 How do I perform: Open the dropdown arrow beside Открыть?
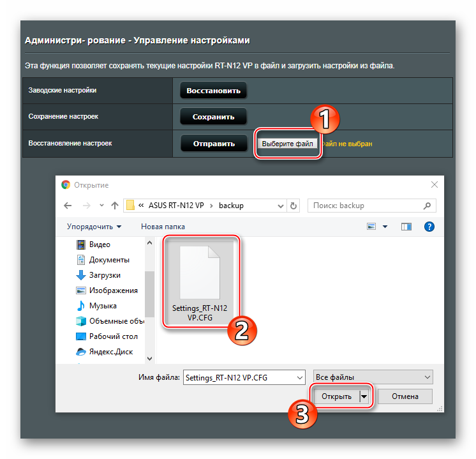[x=364, y=396]
